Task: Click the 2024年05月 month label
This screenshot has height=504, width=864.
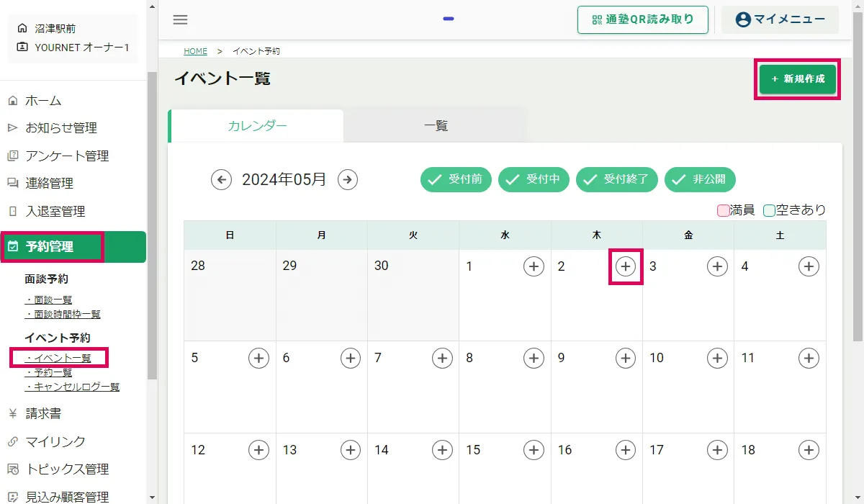Action: pos(284,179)
